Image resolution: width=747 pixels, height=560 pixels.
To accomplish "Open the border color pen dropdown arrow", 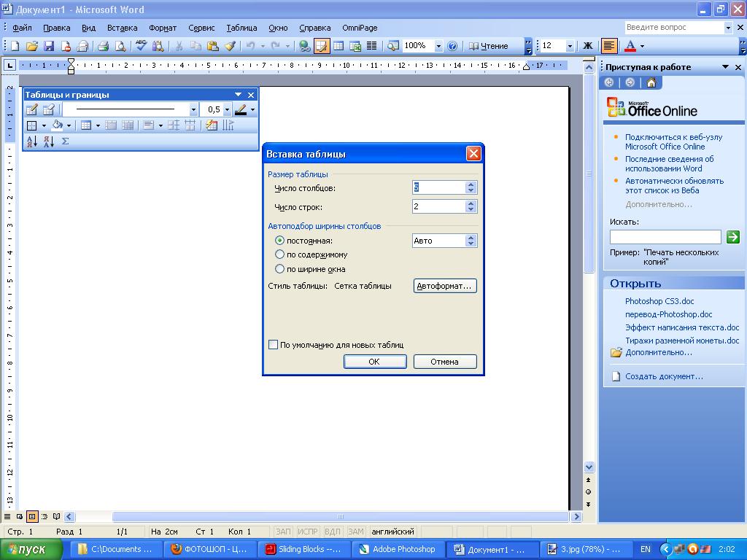I will point(252,110).
